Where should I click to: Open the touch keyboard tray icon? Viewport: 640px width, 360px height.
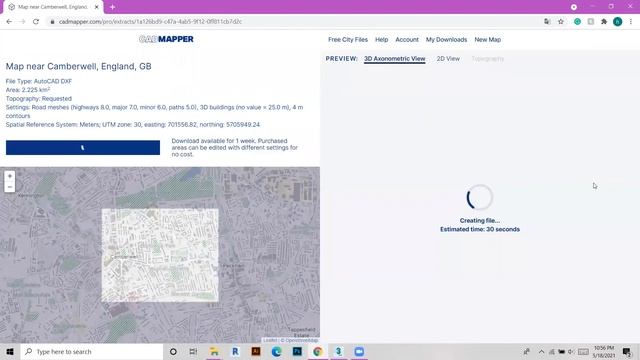(x=583, y=351)
